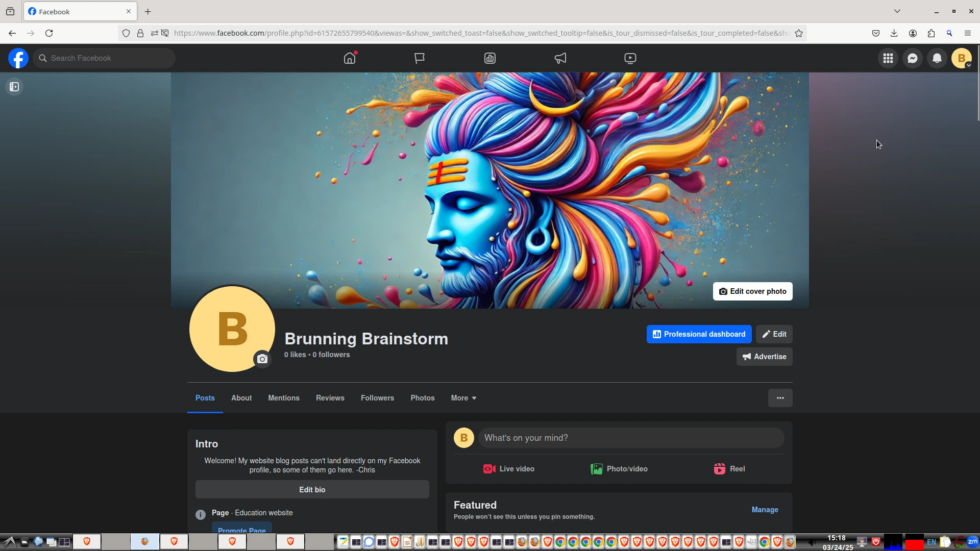Click the red power icon in system tray
Screen dimensions: 980x551
tap(876, 542)
